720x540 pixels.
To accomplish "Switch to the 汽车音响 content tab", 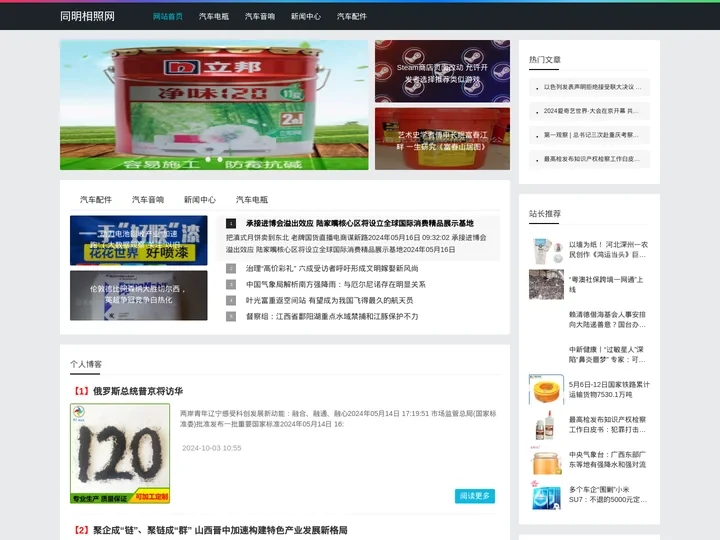I will (148, 200).
